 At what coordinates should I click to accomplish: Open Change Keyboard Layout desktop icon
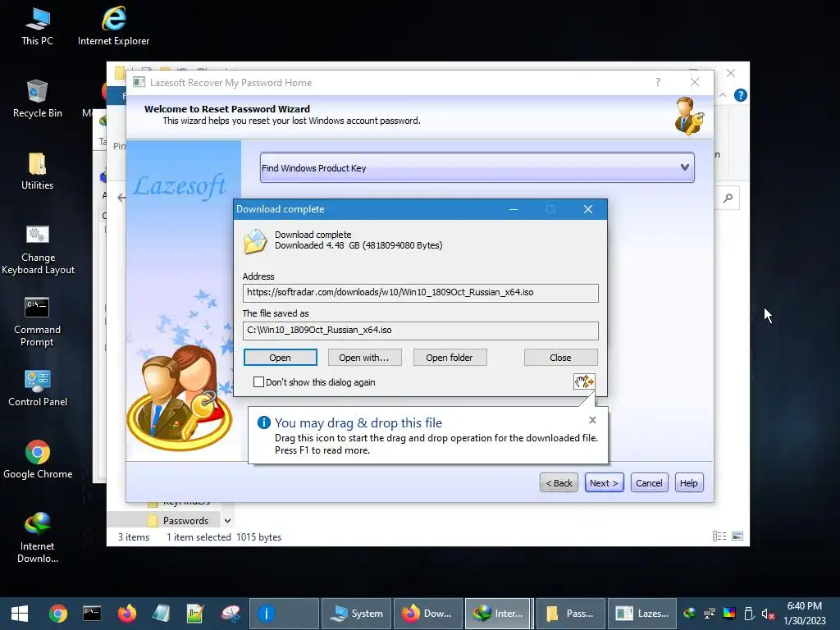(x=37, y=249)
